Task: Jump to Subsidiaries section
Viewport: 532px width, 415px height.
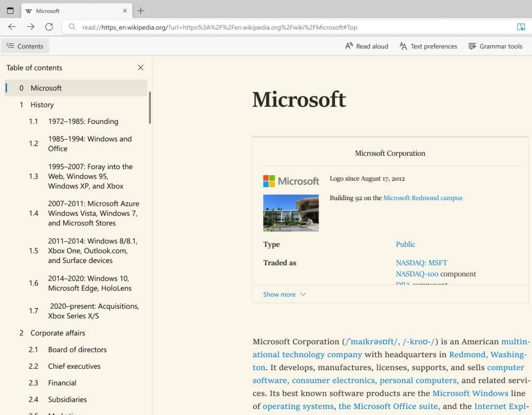Action: point(67,399)
